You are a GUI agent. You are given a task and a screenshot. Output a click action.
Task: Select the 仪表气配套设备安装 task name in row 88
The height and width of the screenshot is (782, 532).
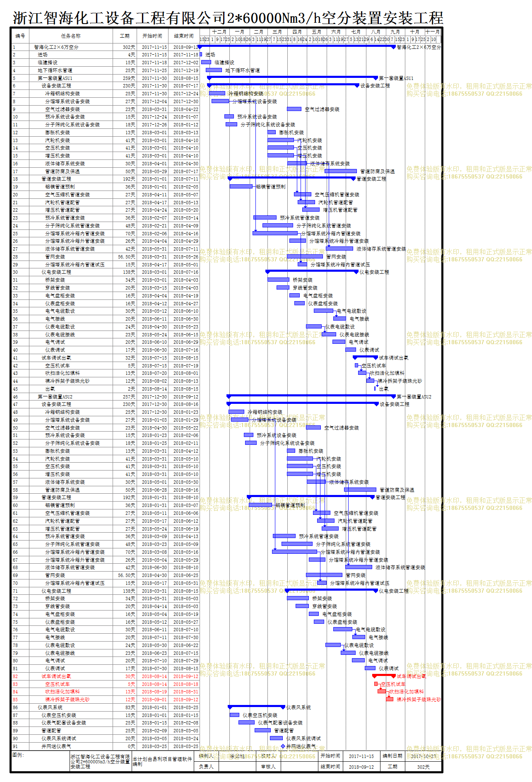[x=64, y=723]
